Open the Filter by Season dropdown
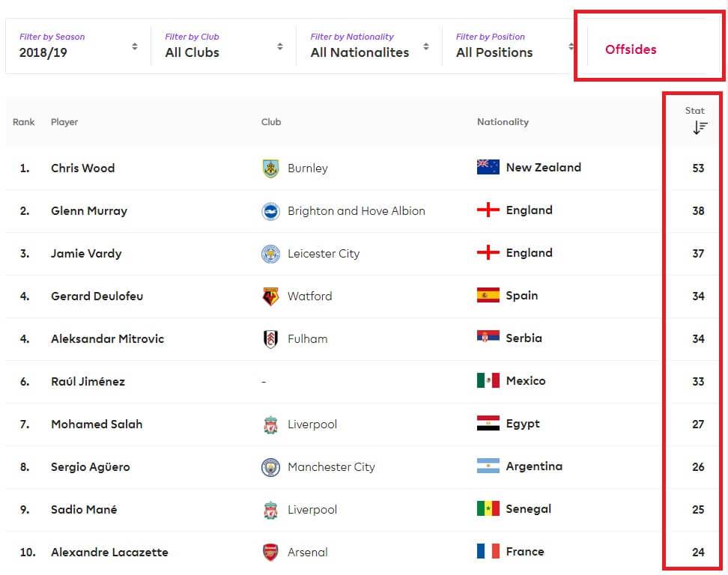Viewport: 728px width, 575px height. coord(78,46)
